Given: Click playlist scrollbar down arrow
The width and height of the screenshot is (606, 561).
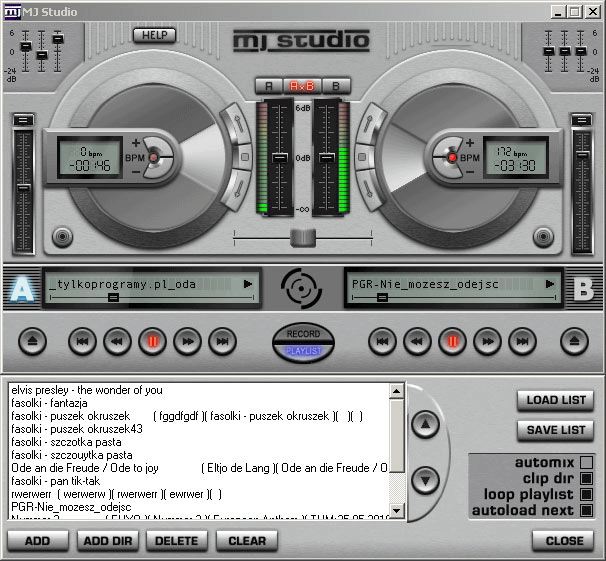Looking at the screenshot, I should point(396,511).
